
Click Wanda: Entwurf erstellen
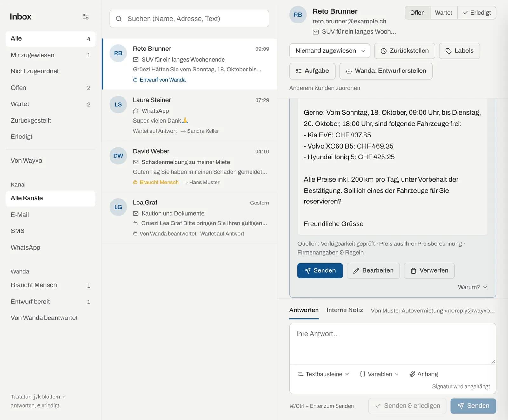coord(386,71)
